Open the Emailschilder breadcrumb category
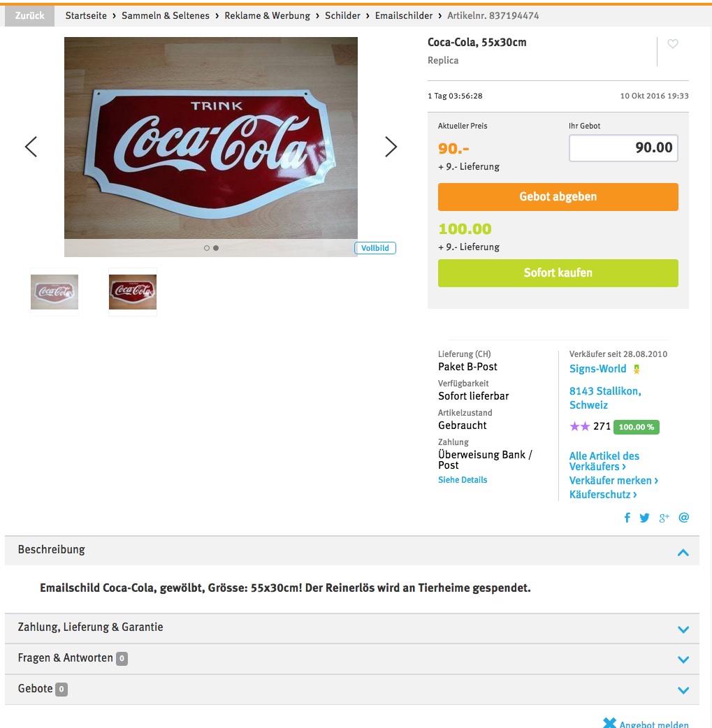The height and width of the screenshot is (728, 712). point(404,16)
